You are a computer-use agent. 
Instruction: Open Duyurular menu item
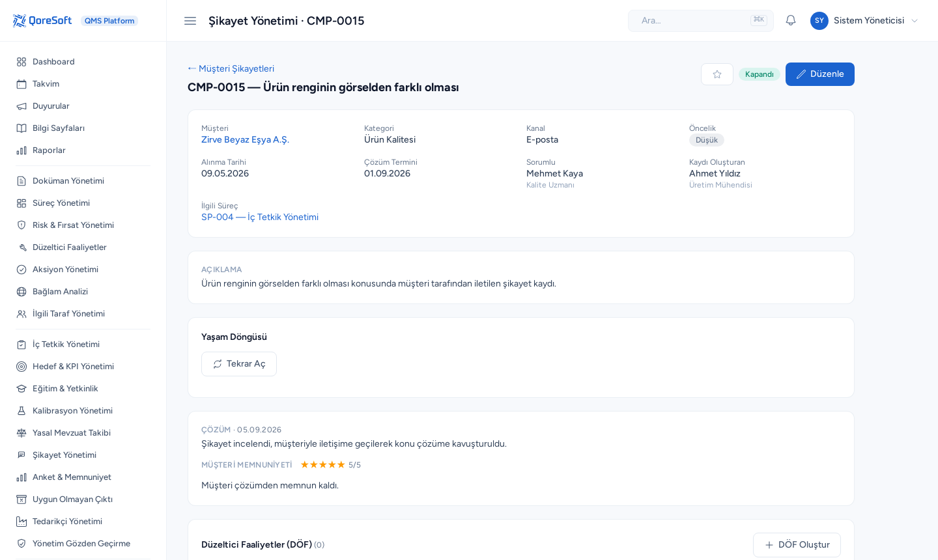83,106
